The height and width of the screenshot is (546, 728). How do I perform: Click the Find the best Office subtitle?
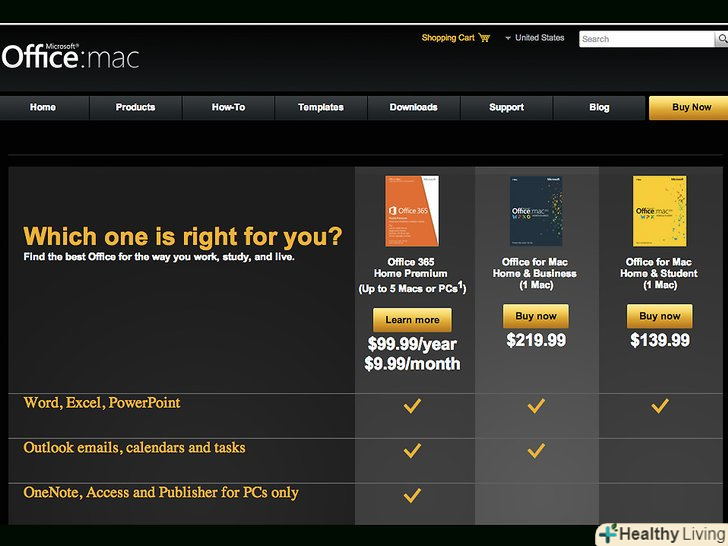click(159, 257)
